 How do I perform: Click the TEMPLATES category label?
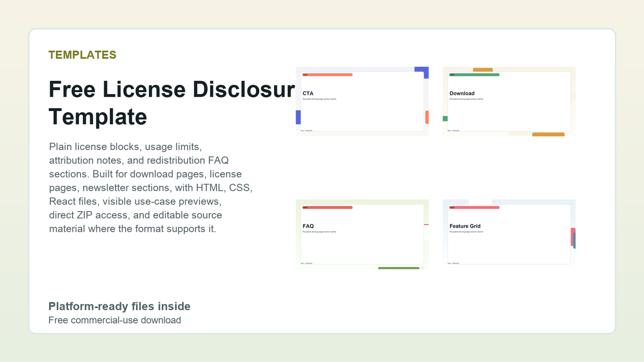pyautogui.click(x=82, y=55)
